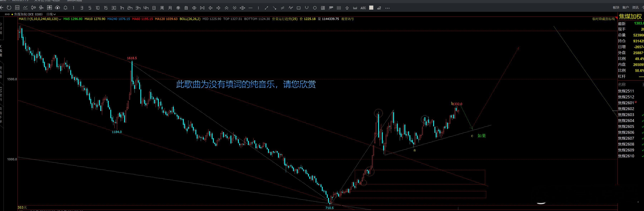Click the refresh icon in the toolbar
Viewport: 644px width, 211px height.
point(9,8)
